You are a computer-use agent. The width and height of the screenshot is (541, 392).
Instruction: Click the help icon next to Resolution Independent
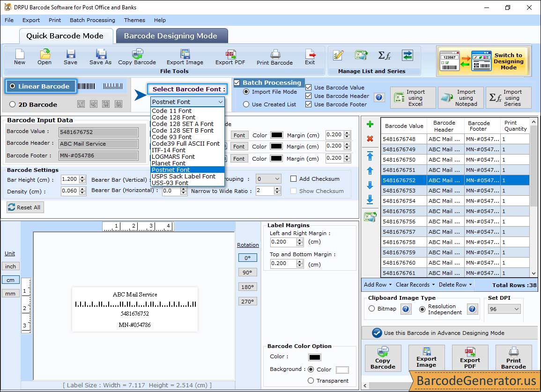point(472,309)
